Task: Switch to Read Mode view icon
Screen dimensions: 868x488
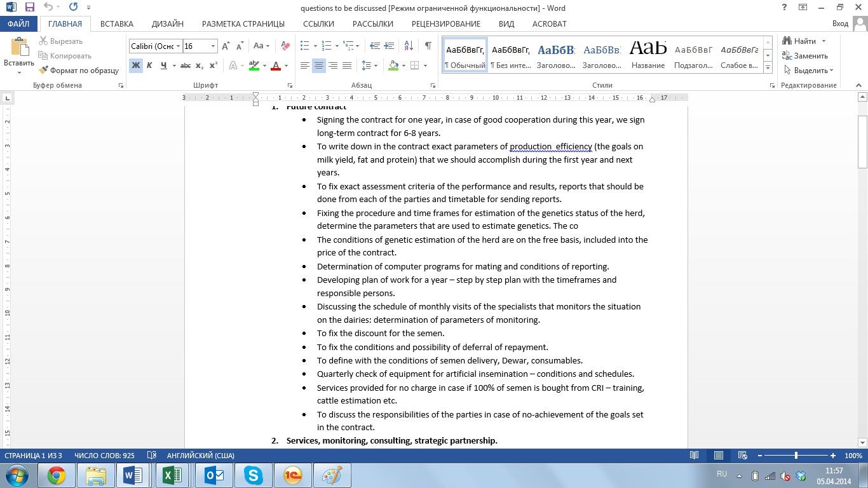Action: point(695,456)
